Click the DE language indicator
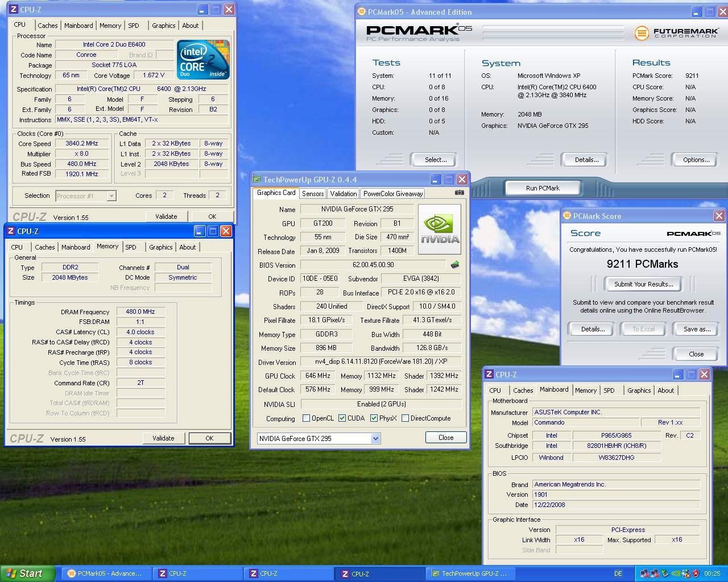Image resolution: width=728 pixels, height=582 pixels. (618, 573)
